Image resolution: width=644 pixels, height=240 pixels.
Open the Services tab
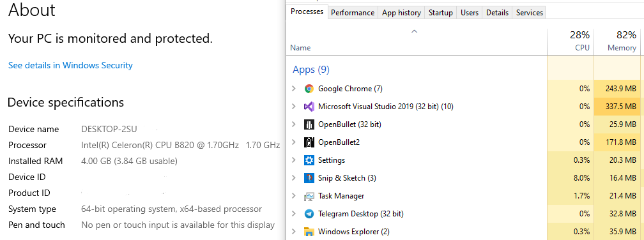(x=530, y=13)
